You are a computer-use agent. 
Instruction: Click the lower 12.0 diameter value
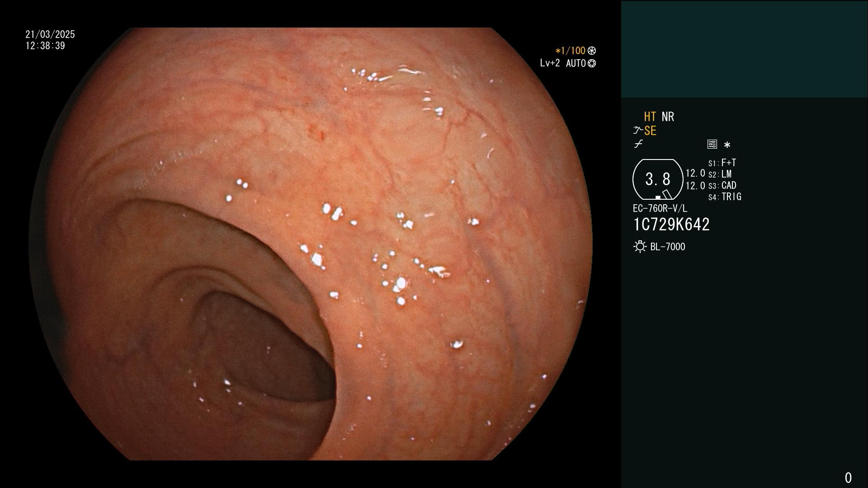[695, 186]
